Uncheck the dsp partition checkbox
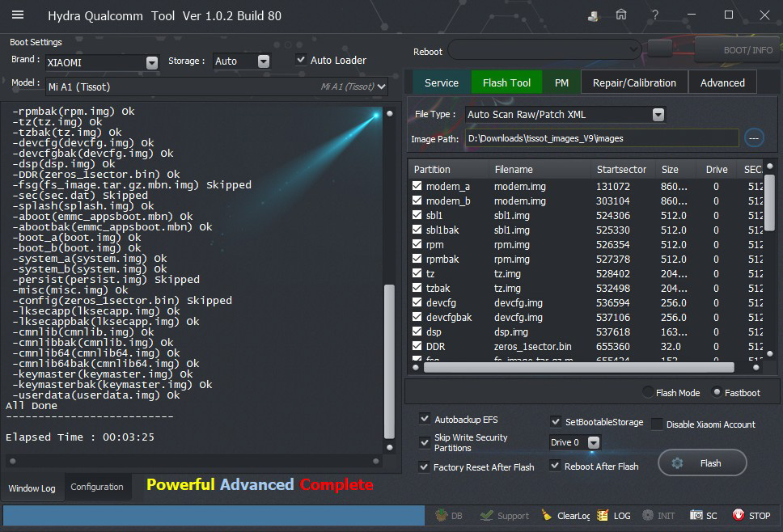Image resolution: width=783 pixels, height=532 pixels. tap(417, 331)
